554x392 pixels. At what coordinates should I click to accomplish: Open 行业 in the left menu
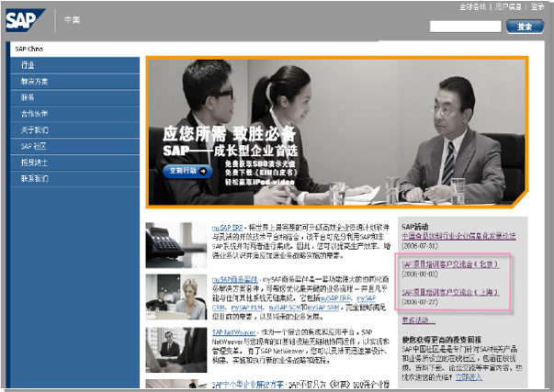[28, 66]
